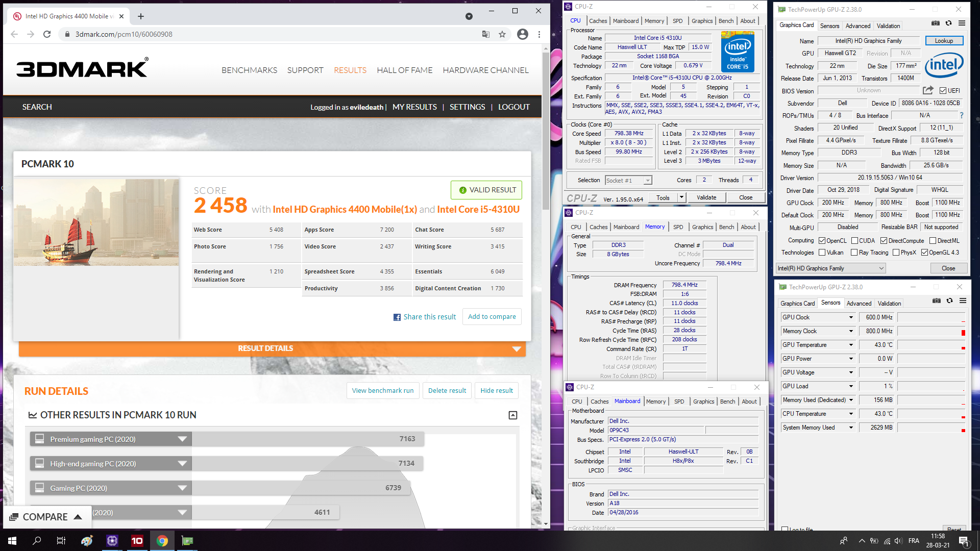Click Share this result link

tap(425, 317)
